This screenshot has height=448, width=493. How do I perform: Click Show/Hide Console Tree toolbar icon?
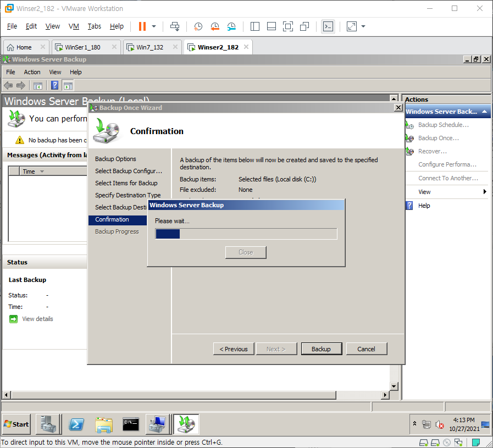point(38,86)
